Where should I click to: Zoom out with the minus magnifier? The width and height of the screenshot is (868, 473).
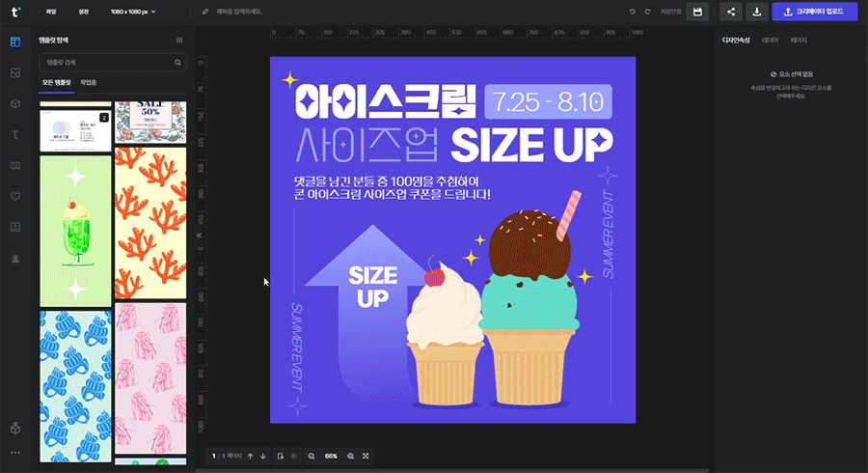point(312,456)
